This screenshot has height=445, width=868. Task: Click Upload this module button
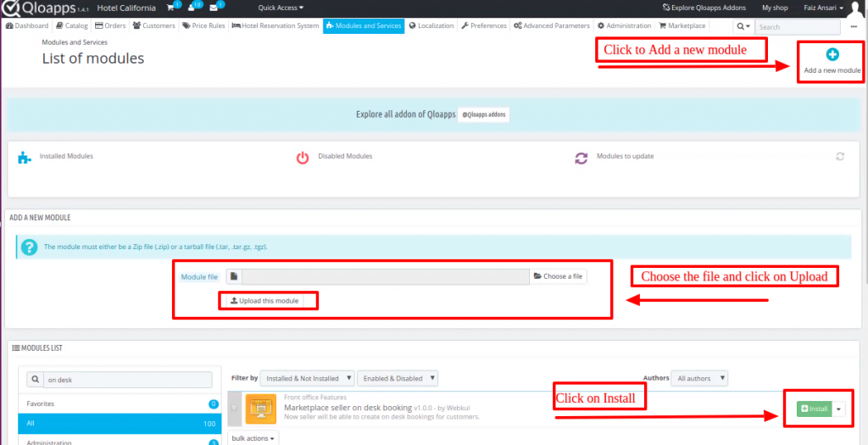tap(264, 301)
